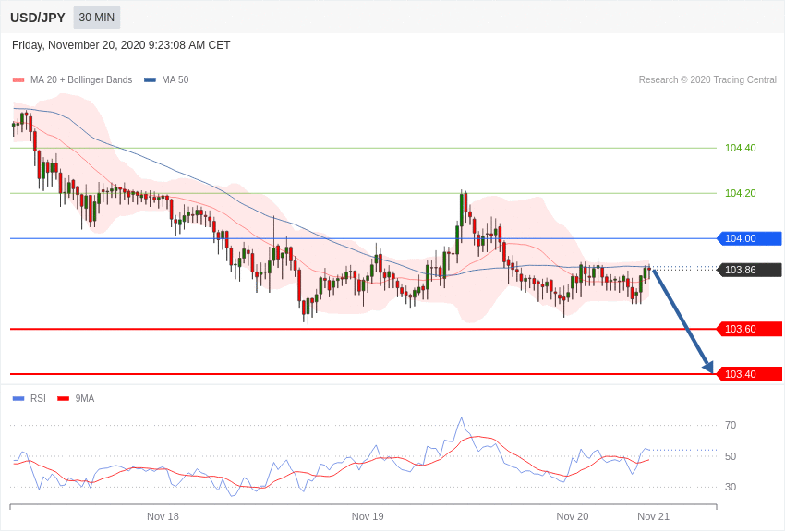Click the Nov 19 date axis label

(368, 516)
